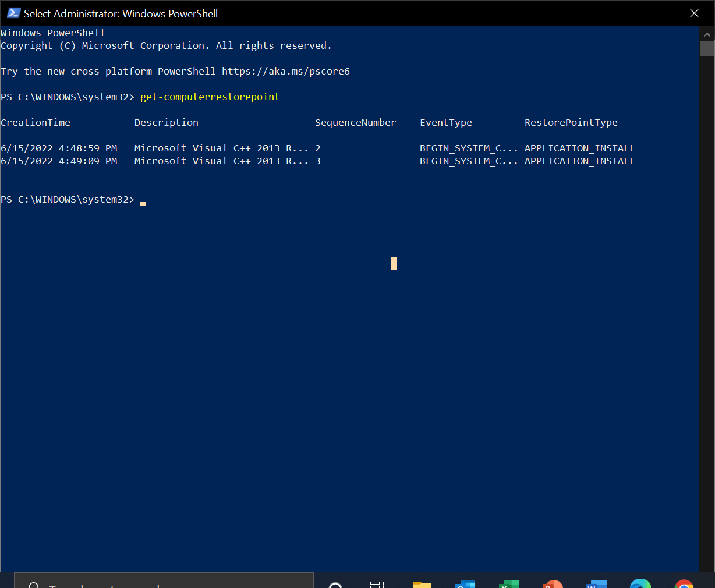The height and width of the screenshot is (588, 715).
Task: Click the CreationTime column header
Action: click(x=36, y=123)
